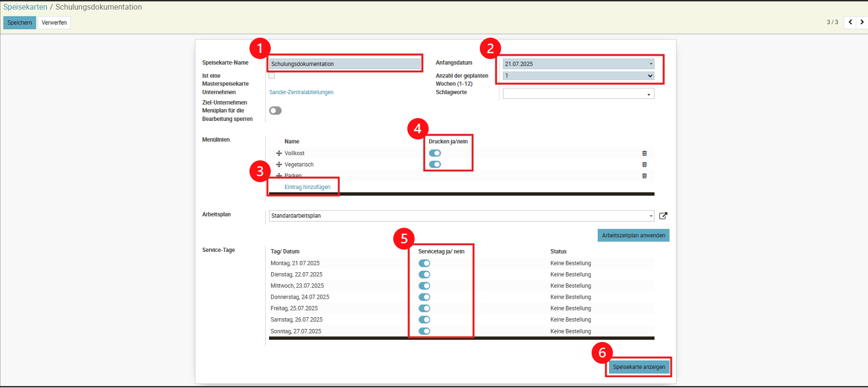Click trash icon for third menu line

pos(644,175)
